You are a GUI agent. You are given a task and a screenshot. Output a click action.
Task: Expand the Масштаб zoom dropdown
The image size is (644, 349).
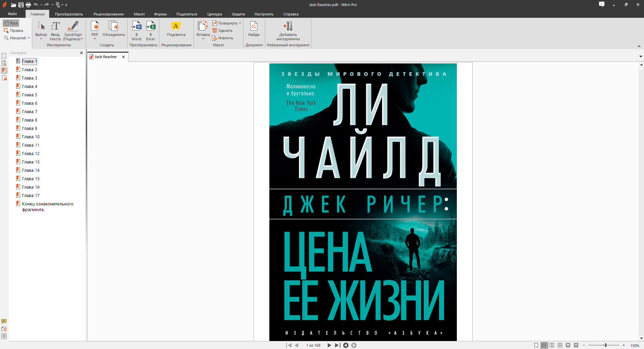[29, 38]
